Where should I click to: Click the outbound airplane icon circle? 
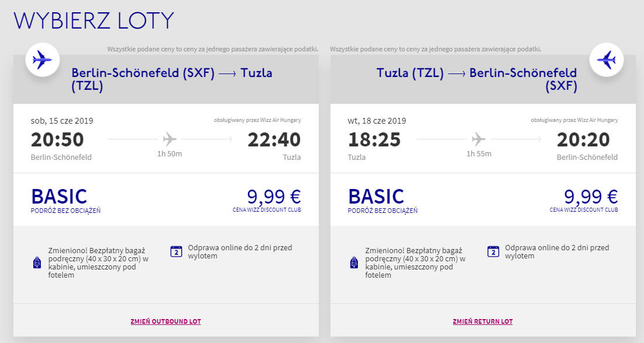(x=42, y=61)
